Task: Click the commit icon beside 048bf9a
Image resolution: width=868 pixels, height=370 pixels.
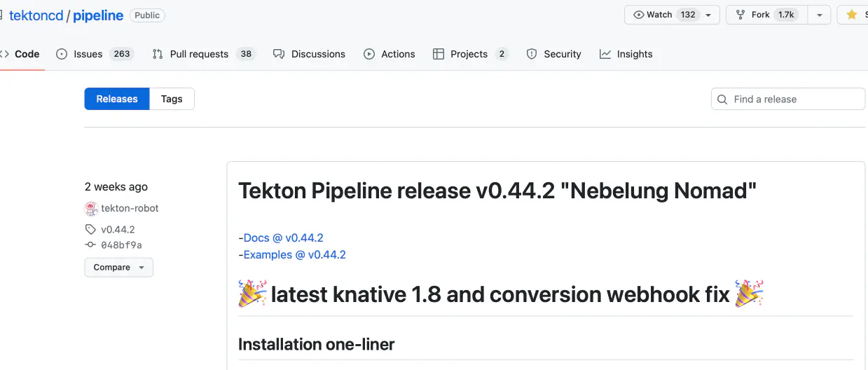Action: 90,245
